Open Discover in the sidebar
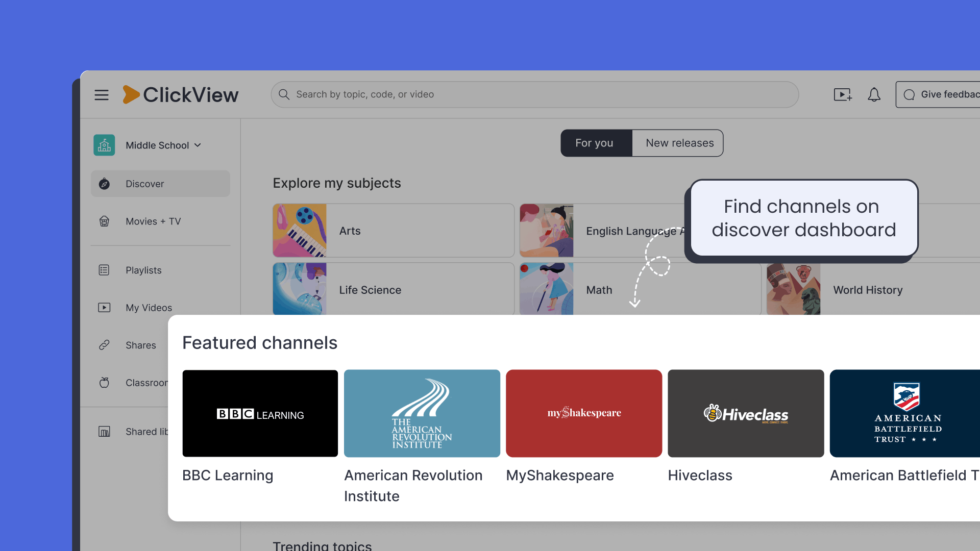Viewport: 980px width, 551px height. [x=160, y=184]
